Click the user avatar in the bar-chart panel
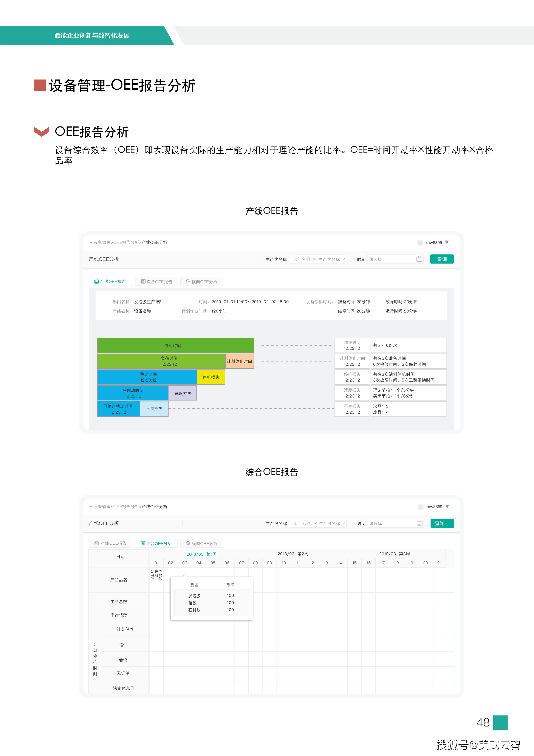The height and width of the screenshot is (756, 534). (x=420, y=243)
